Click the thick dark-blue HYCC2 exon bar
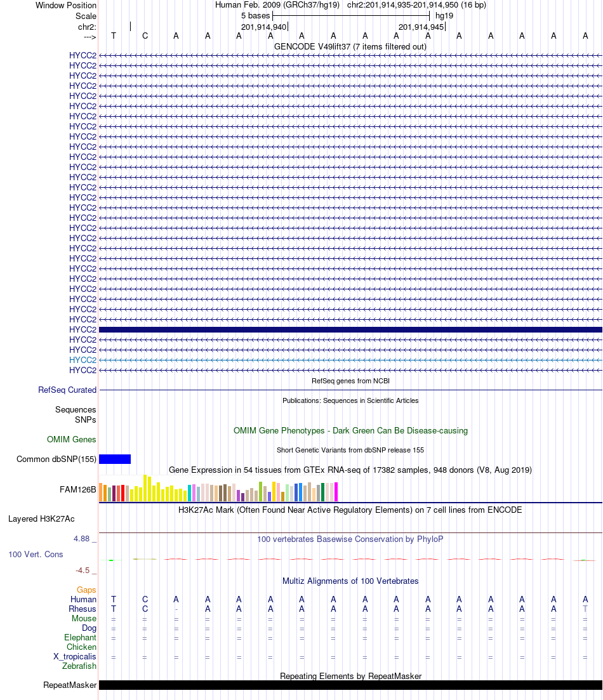603x700 pixels. point(350,329)
